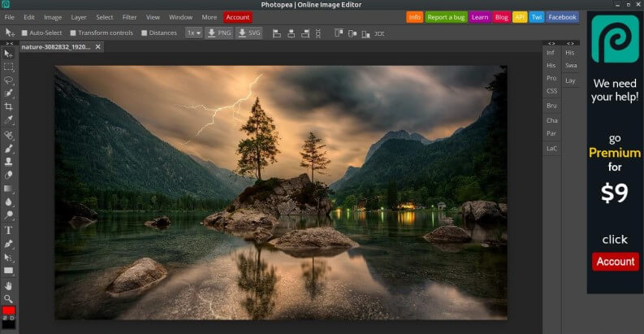
Task: Select the Dodge tool
Action: point(8,215)
